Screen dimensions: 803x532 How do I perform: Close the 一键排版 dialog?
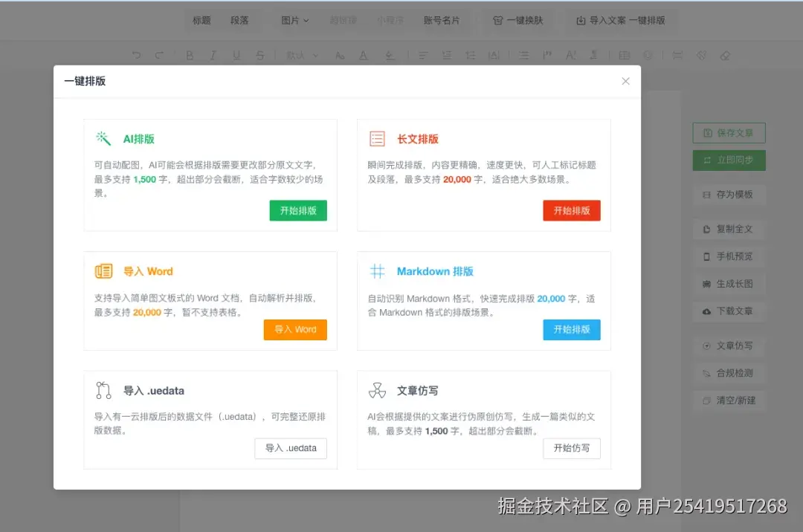[625, 81]
